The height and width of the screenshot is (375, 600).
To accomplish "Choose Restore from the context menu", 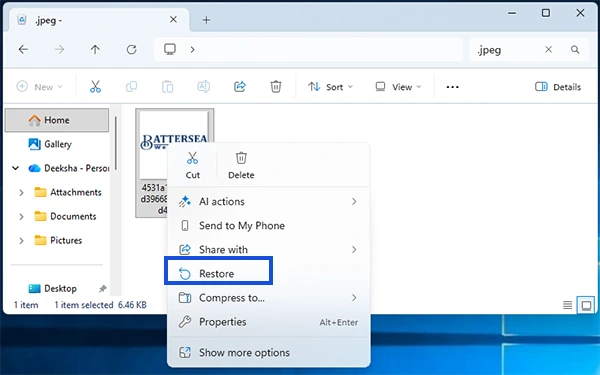I will [x=269, y=274].
